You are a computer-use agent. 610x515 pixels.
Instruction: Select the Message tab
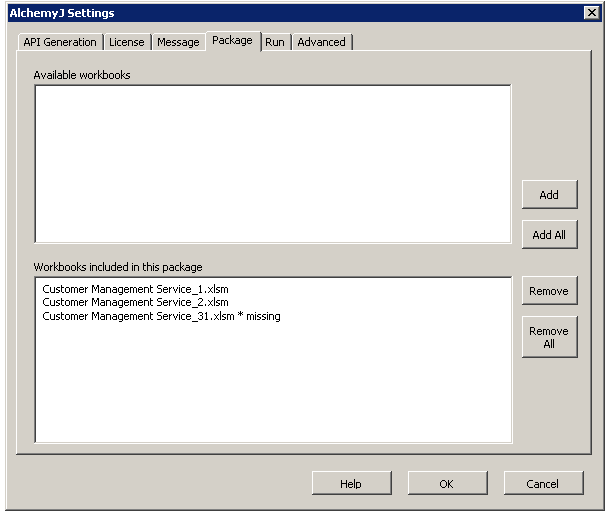pos(178,42)
